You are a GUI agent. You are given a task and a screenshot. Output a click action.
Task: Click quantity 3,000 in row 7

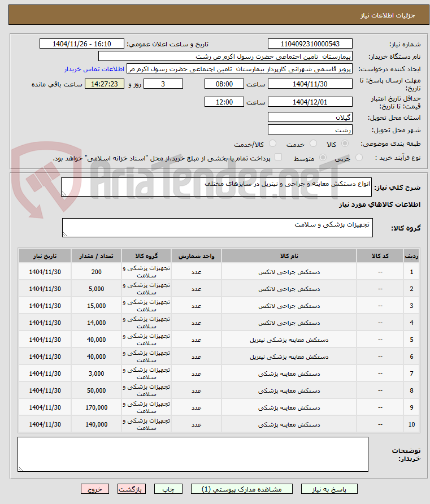pos(97,373)
